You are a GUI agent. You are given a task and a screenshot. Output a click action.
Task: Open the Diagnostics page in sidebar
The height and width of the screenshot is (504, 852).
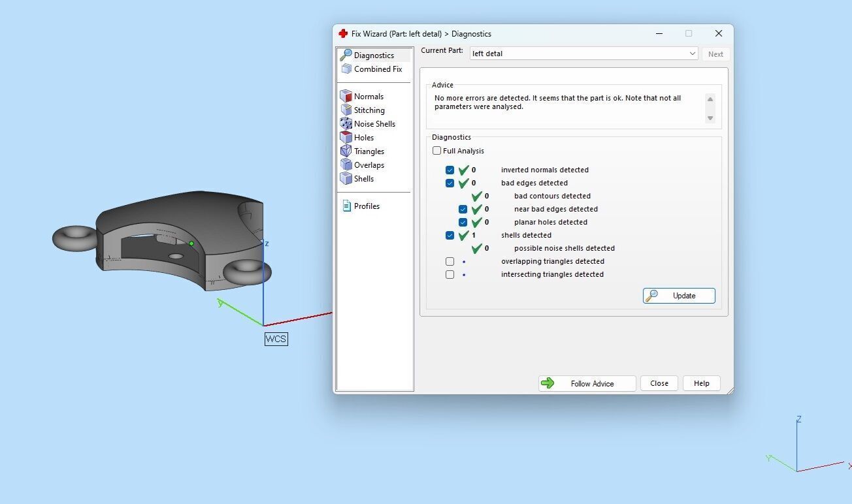374,55
